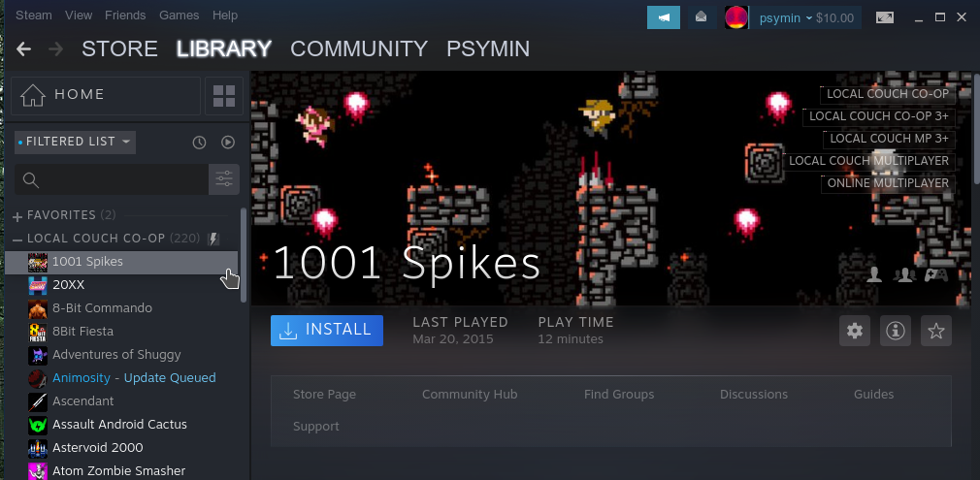980x480 pixels.
Task: Click the controller support icon
Action: point(936,275)
